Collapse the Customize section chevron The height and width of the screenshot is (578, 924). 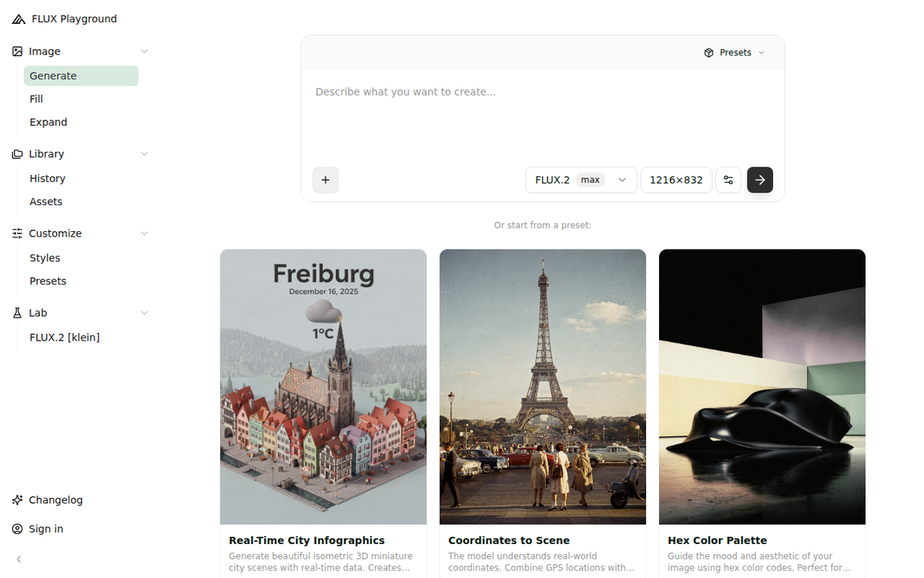144,234
